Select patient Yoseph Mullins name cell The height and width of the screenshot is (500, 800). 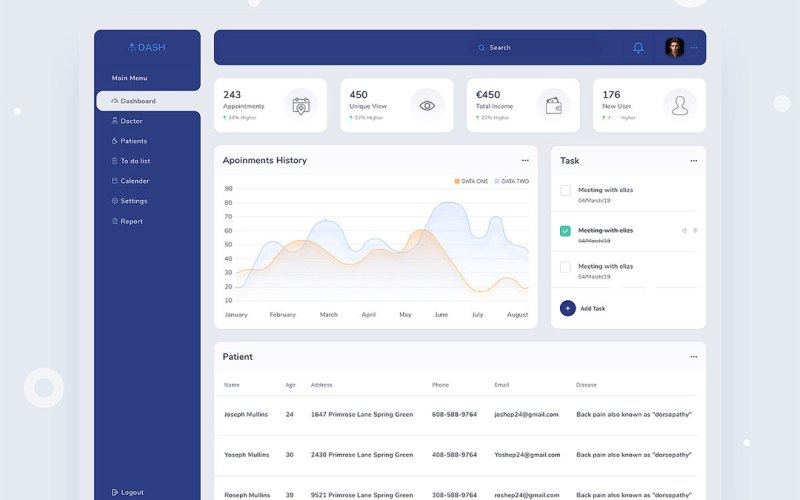pos(246,455)
